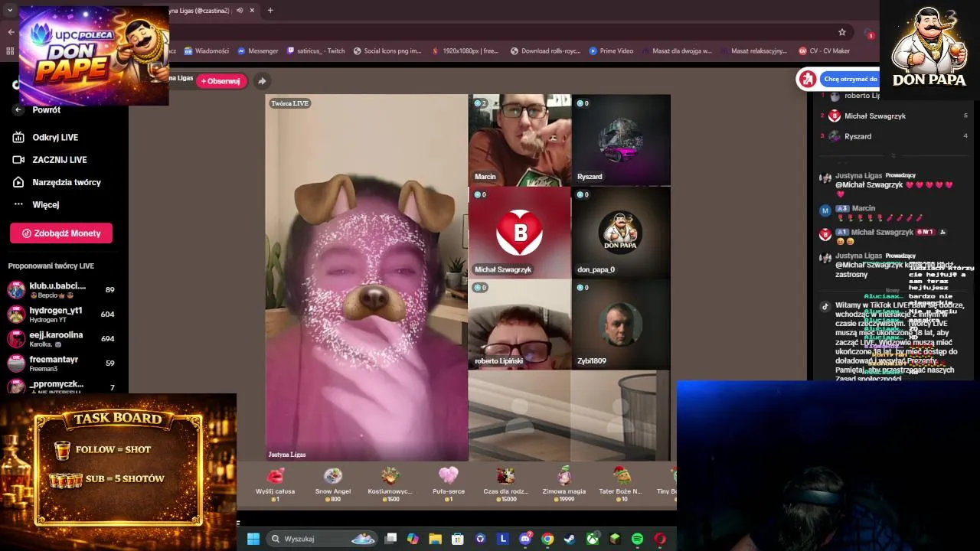Open the Prime Video bookmark
This screenshot has width=980, height=551.
coord(611,51)
